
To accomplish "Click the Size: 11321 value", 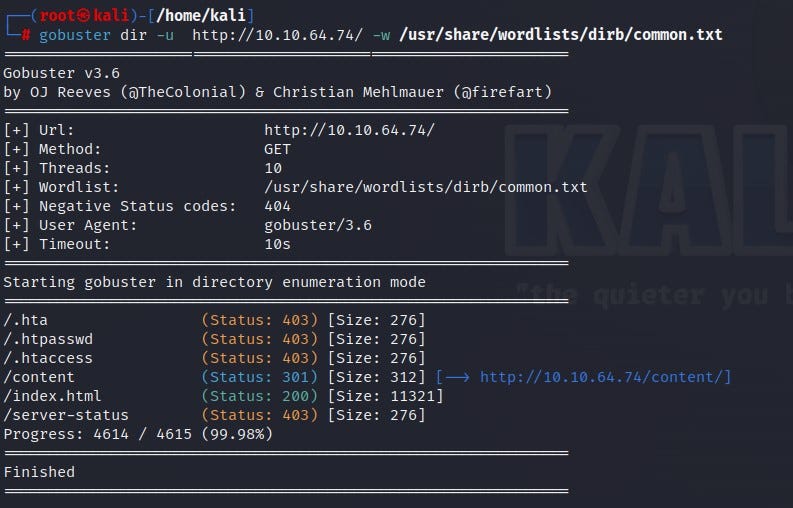I will tap(385, 396).
